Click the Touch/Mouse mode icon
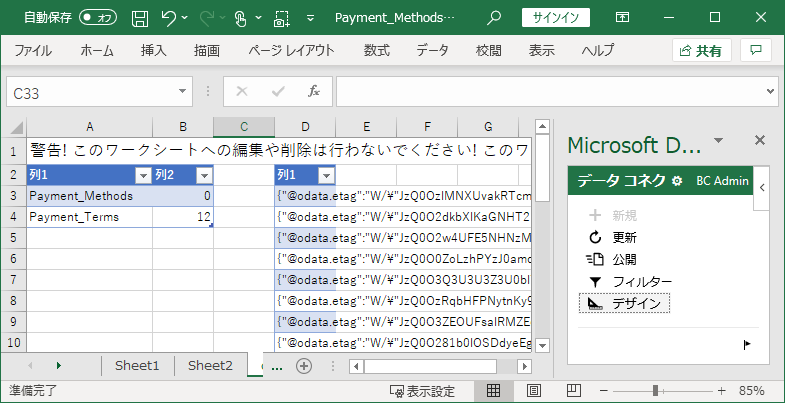The width and height of the screenshot is (785, 403). 241,19
